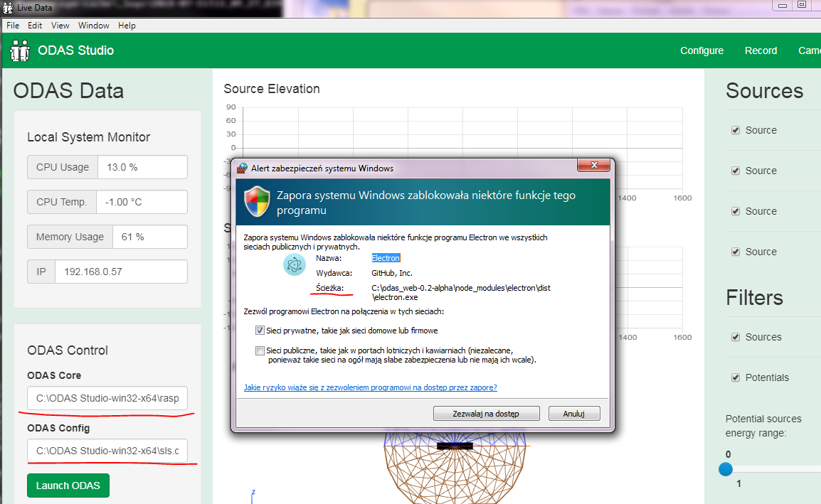Click the Anuluj button
821x504 pixels.
coord(574,414)
